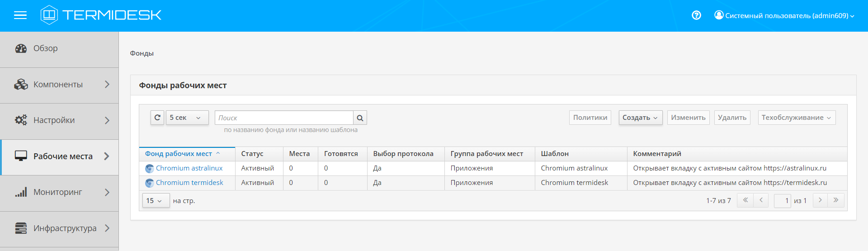Expand the Компоненты sidebar section
The image size is (868, 251).
tap(59, 85)
